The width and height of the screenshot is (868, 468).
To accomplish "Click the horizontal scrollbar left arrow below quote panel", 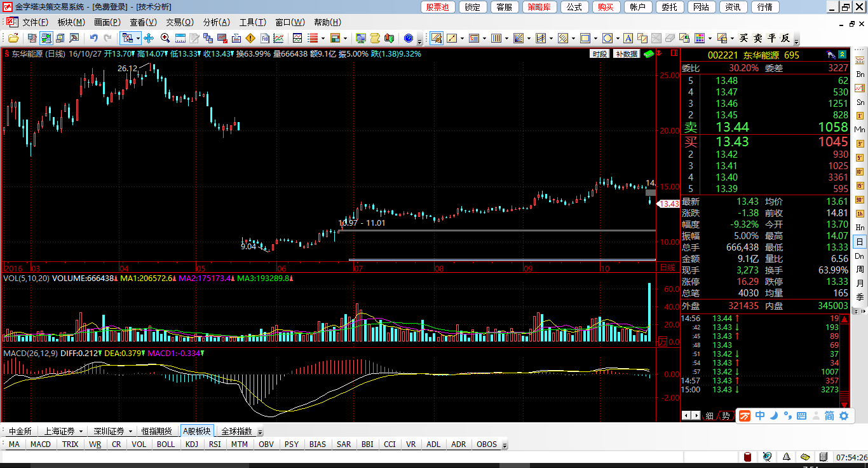I will pos(686,415).
